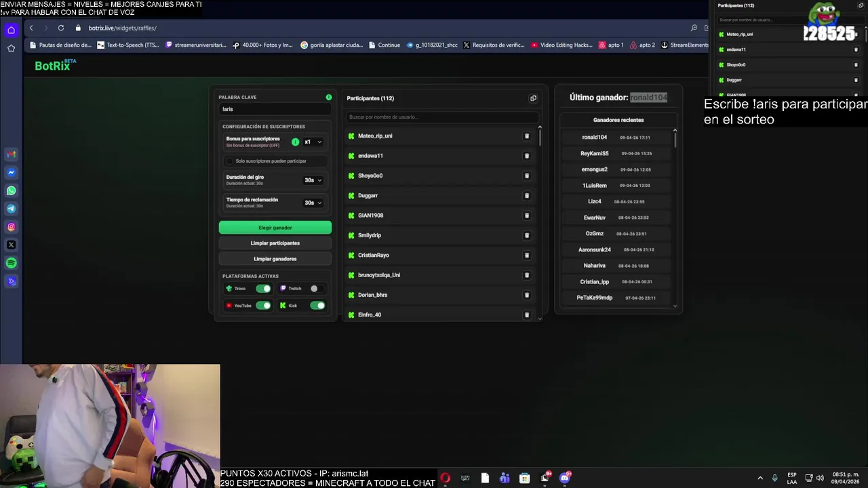868x488 pixels.
Task: Open bookmark Requisitos de verific
Action: [x=494, y=45]
